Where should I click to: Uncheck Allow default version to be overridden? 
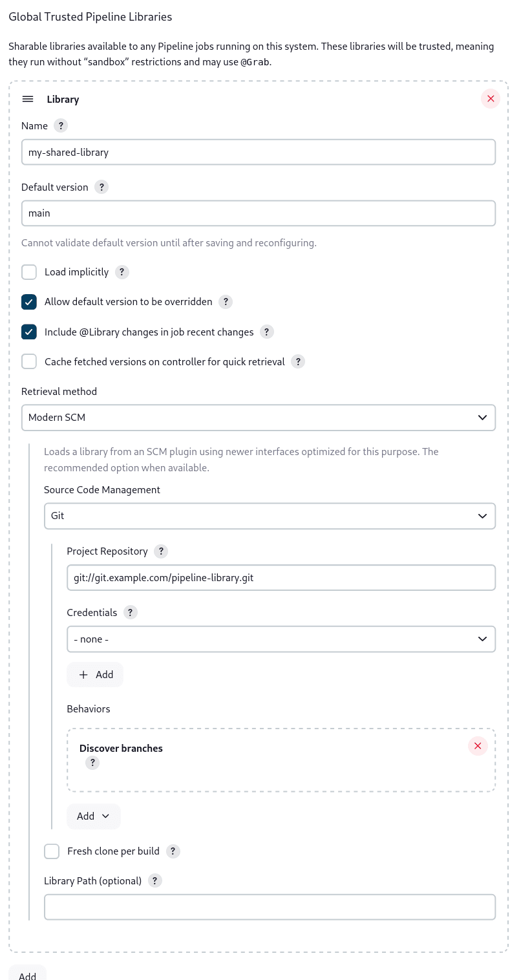tap(29, 302)
